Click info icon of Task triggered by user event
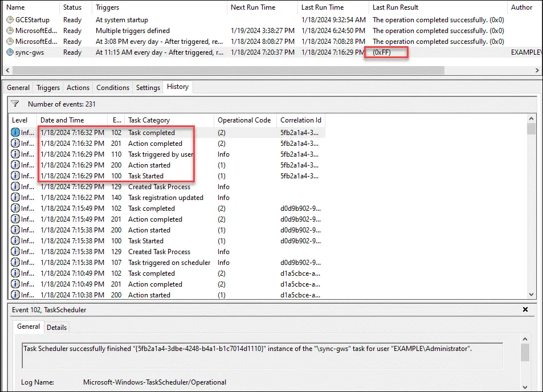This screenshot has width=543, height=392. [x=15, y=154]
